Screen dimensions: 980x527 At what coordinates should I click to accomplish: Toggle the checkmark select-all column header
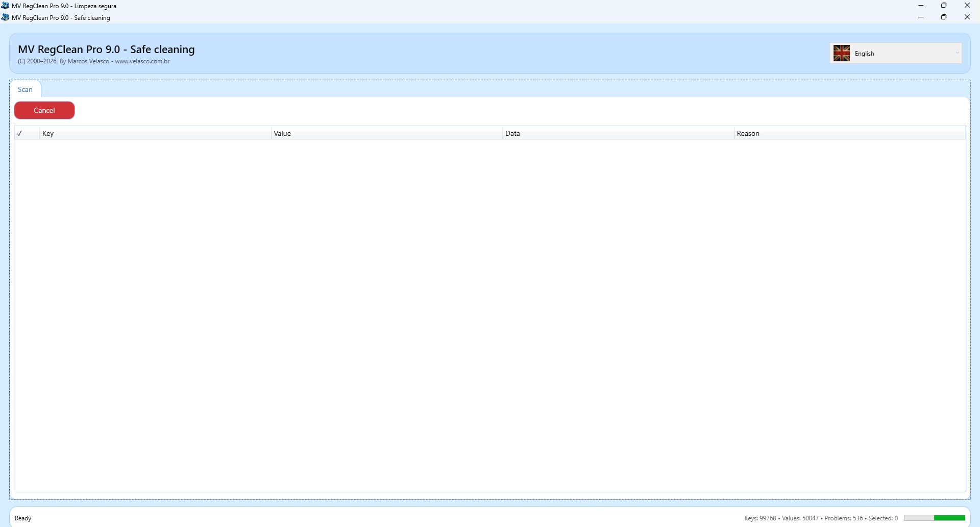coord(20,133)
